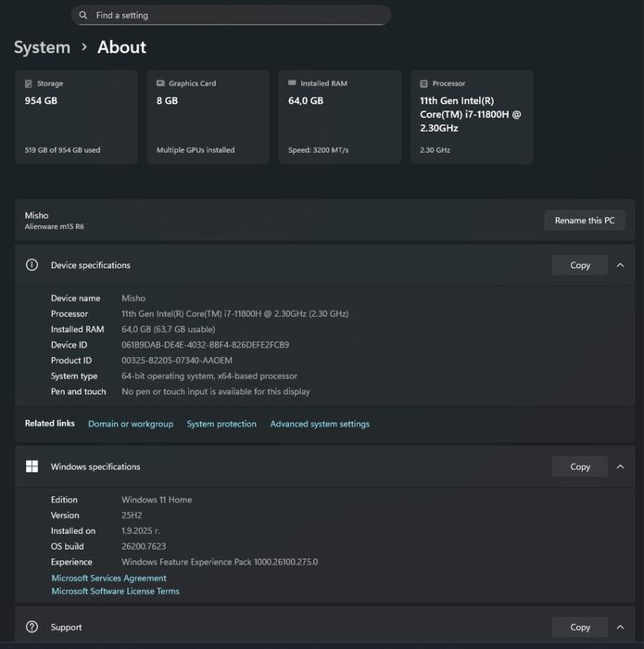Viewport: 644px width, 649px height.
Task: Open Advanced system settings link
Action: pyautogui.click(x=320, y=424)
